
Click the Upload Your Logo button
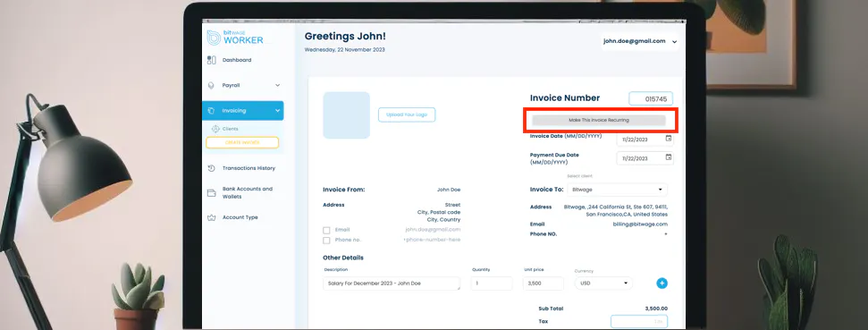click(x=407, y=114)
